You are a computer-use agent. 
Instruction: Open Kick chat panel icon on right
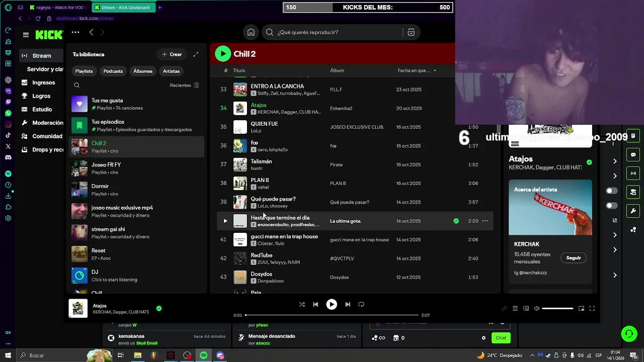[633, 154]
